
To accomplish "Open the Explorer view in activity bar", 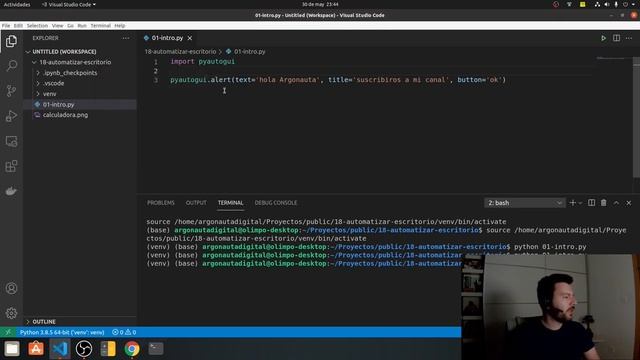I will coord(11,41).
